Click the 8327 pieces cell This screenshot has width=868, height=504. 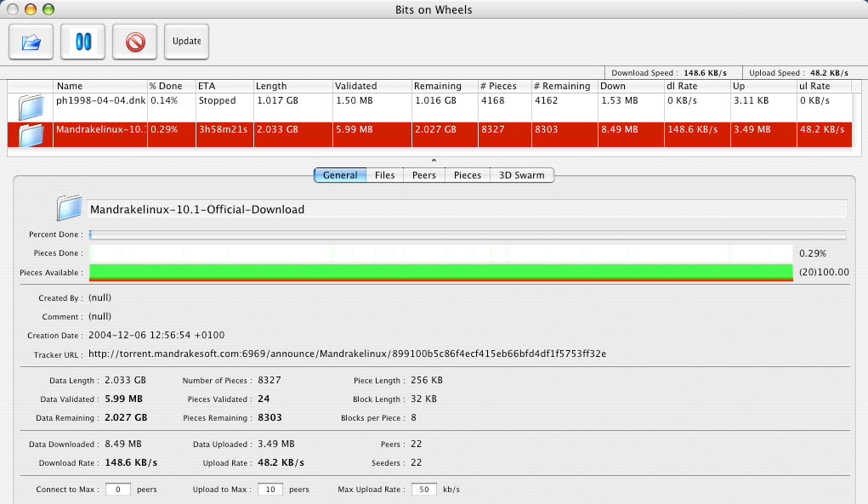(x=504, y=135)
